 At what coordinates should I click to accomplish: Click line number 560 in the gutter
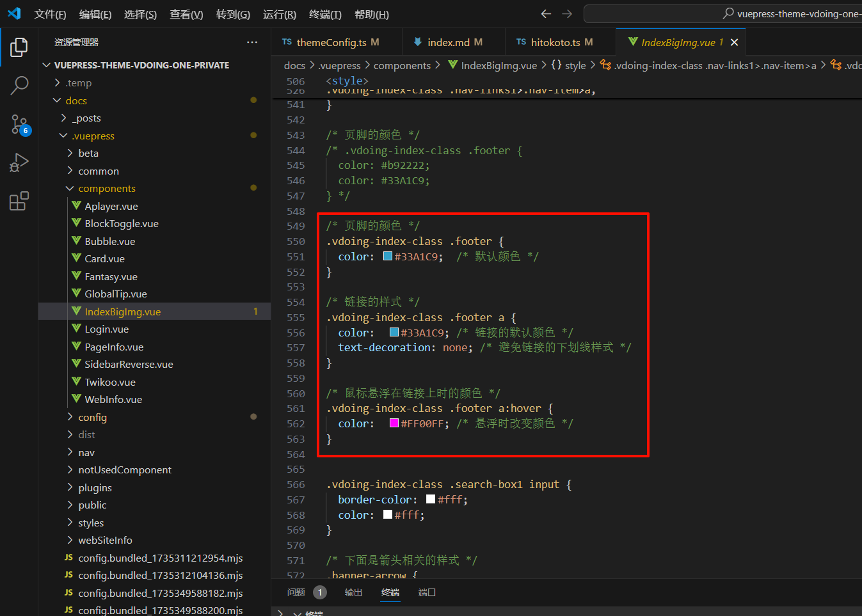point(296,393)
